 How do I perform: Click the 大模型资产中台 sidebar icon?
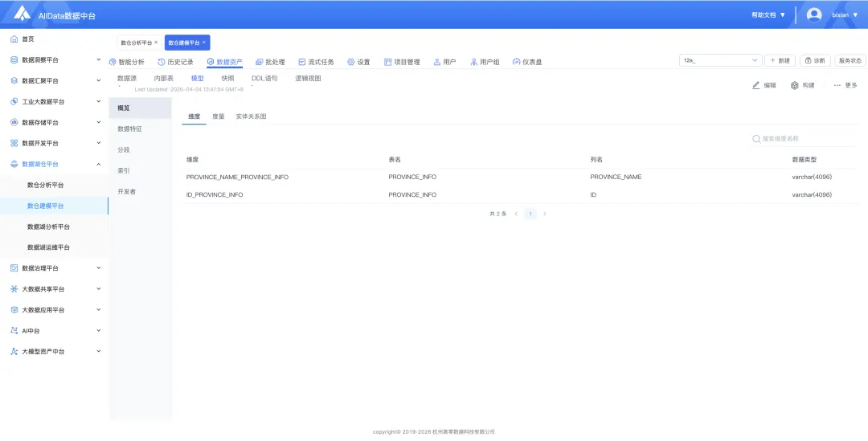click(14, 351)
